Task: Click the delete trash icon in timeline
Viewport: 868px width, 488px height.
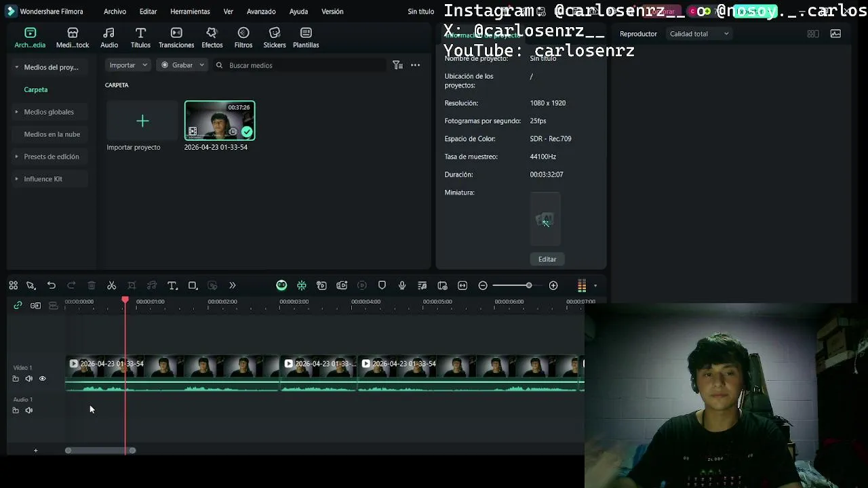Action: point(92,285)
